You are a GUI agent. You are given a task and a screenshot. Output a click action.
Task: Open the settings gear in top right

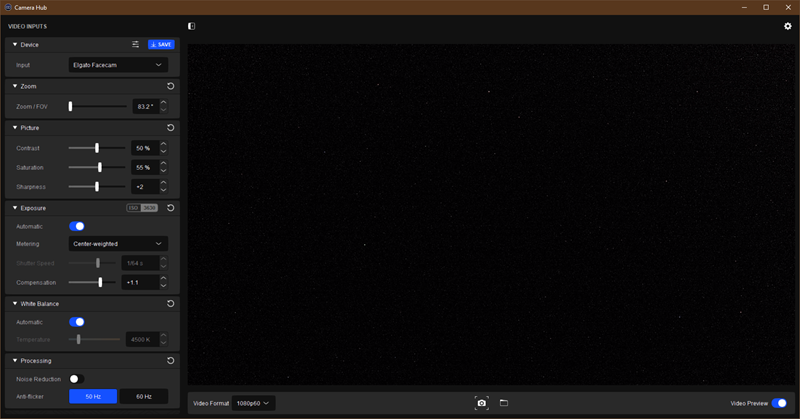pos(787,26)
